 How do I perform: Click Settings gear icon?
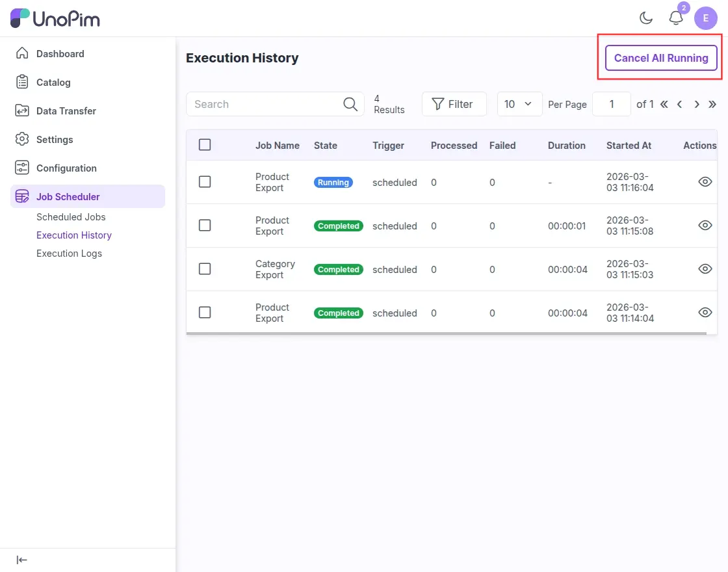22,139
